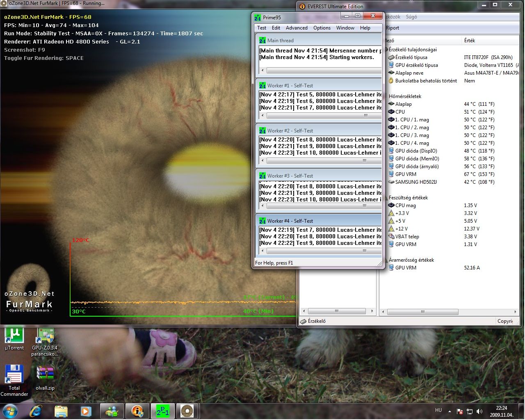Select +3.3 V voltage row
The image size is (525, 420).
tap(453, 213)
